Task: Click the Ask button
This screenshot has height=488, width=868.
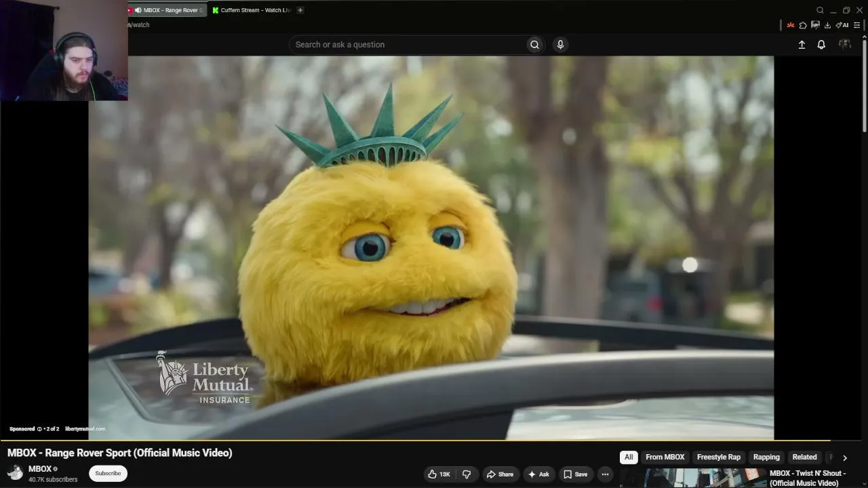Action: [x=539, y=474]
